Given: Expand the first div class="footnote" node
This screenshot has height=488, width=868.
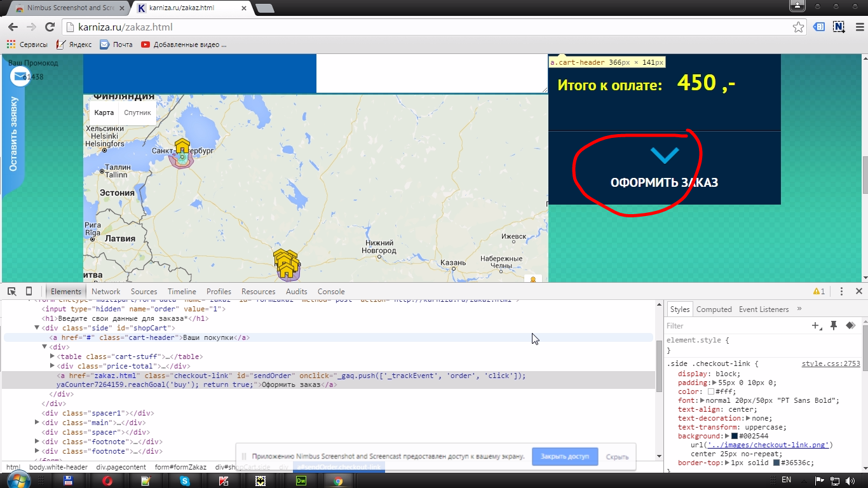Looking at the screenshot, I should [37, 442].
